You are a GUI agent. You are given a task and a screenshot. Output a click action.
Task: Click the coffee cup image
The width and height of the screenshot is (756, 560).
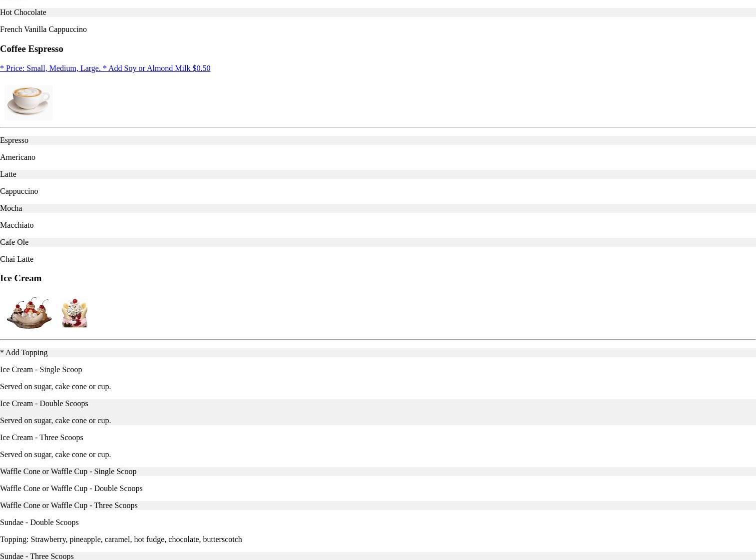coord(28,102)
